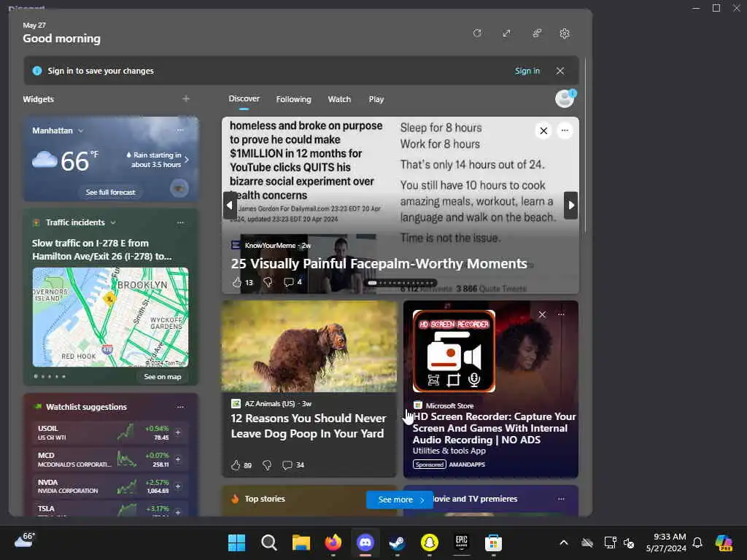Expand Traffic incidents dropdown
747x560 pixels.
(113, 222)
